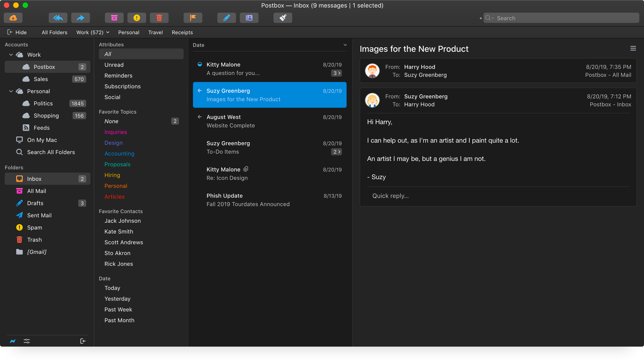Compose new message with pencil icon
Image resolution: width=644 pixels, height=363 pixels.
[x=227, y=18]
